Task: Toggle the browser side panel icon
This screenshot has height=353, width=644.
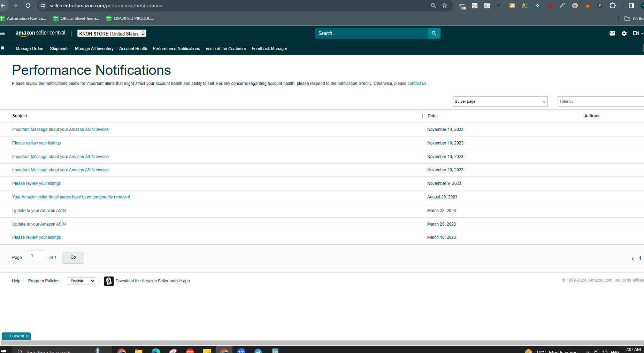Action: (x=631, y=6)
